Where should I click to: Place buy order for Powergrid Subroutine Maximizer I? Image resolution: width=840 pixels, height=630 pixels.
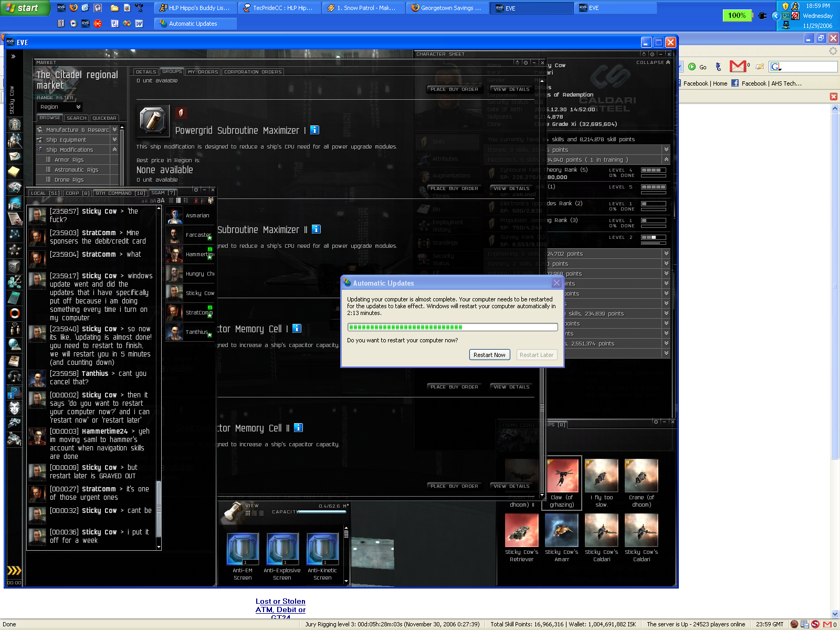(x=454, y=89)
